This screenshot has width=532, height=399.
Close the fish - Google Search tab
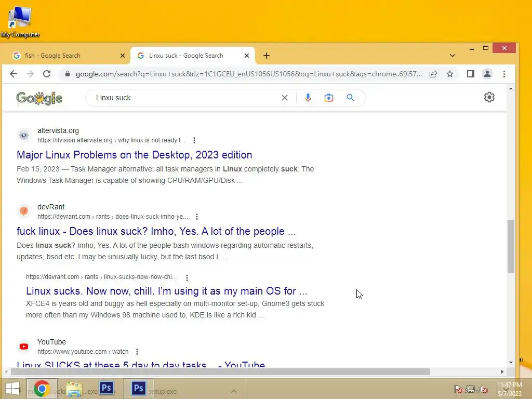tap(123, 56)
